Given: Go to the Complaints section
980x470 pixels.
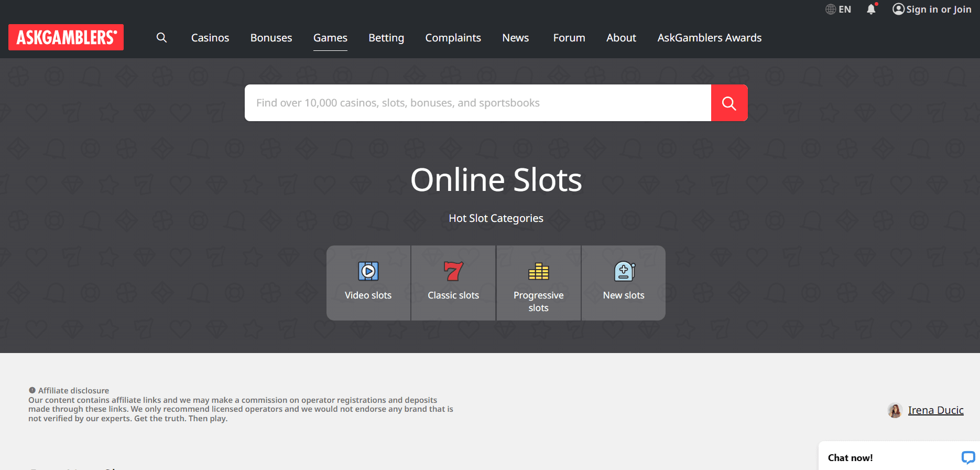Looking at the screenshot, I should 453,38.
